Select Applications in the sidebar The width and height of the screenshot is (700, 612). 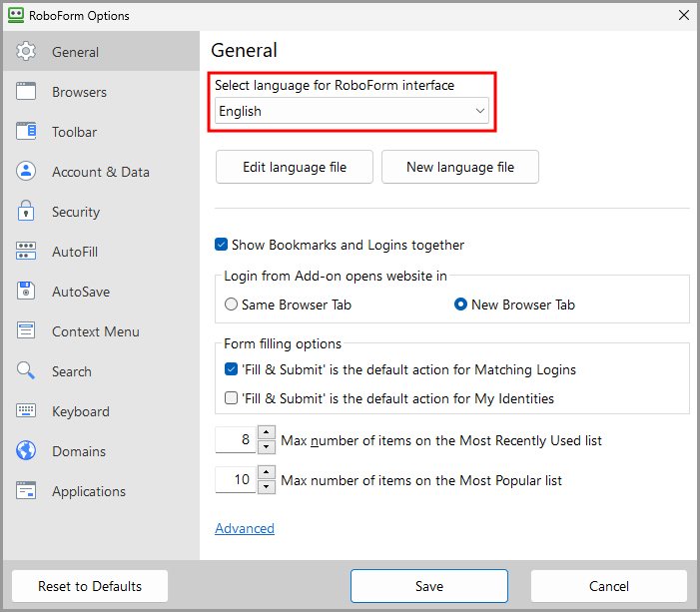pyautogui.click(x=101, y=491)
